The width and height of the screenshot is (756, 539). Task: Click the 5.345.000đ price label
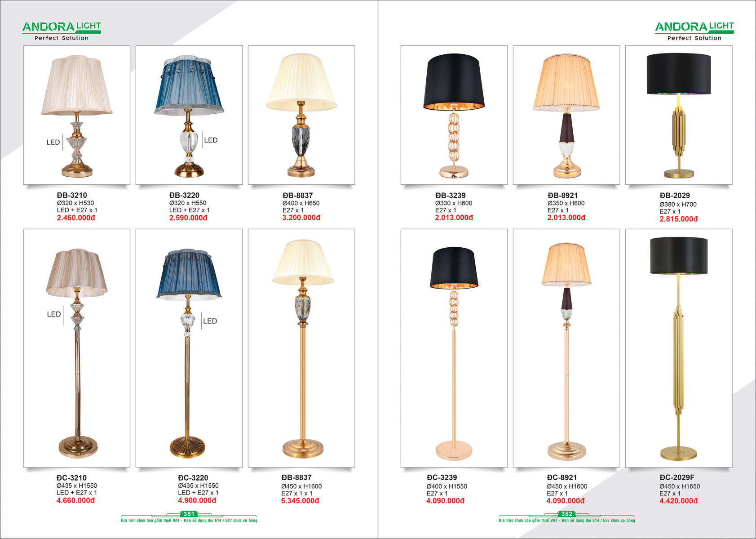tap(300, 501)
